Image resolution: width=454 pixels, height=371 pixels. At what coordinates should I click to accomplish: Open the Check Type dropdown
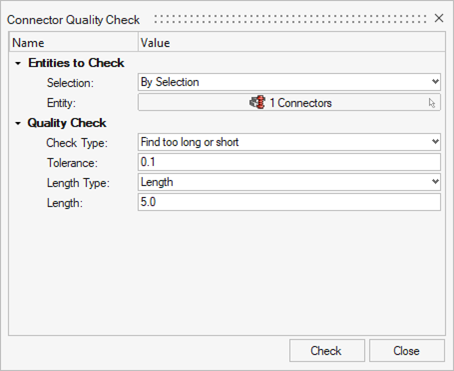pyautogui.click(x=289, y=142)
